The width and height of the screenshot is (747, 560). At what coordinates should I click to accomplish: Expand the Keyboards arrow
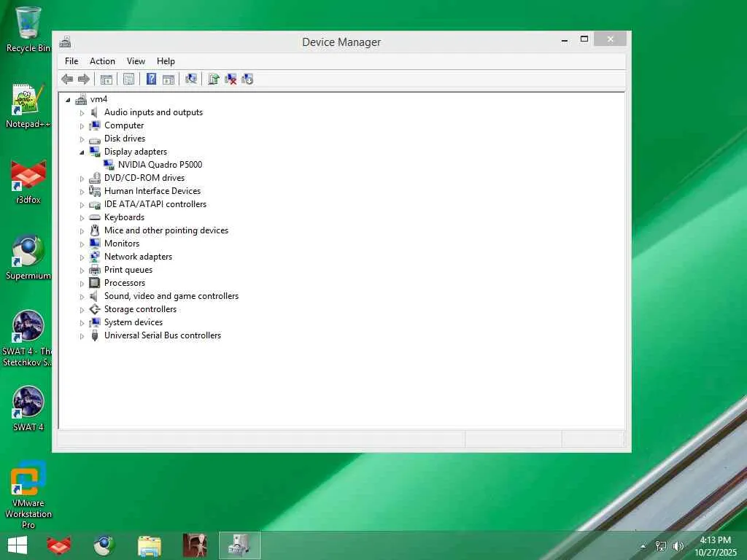tap(82, 217)
